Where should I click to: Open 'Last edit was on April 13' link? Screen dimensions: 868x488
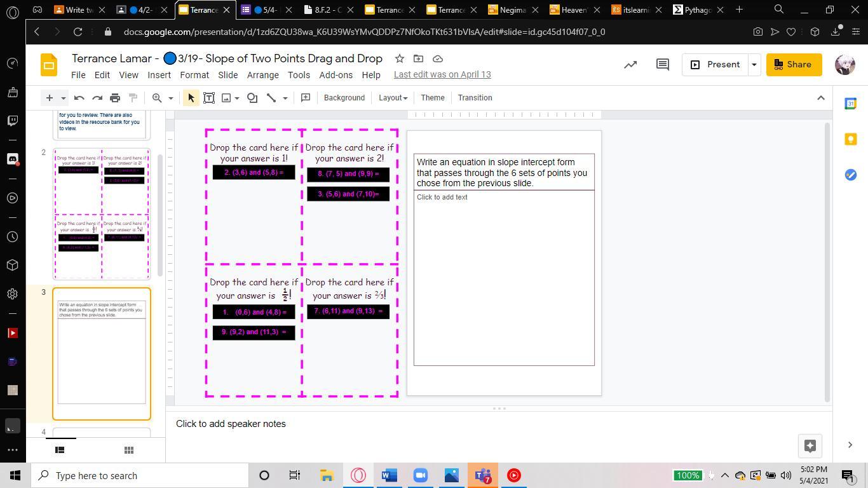pyautogui.click(x=442, y=74)
